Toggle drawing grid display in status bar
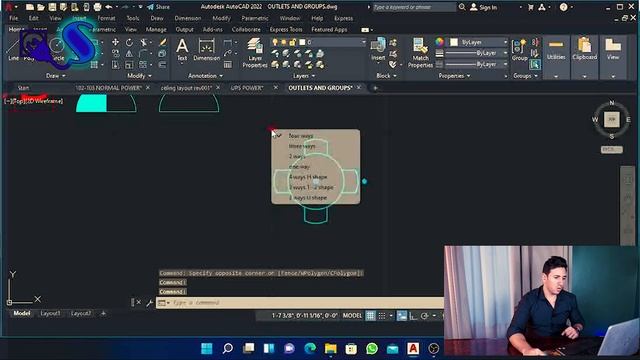Image resolution: width=640 pixels, height=360 pixels. coord(370,316)
